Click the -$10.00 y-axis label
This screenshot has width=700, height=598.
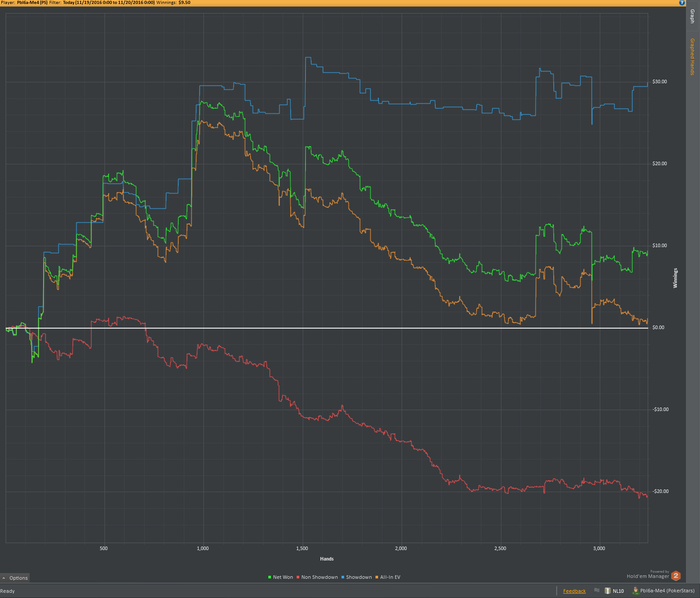pos(660,410)
